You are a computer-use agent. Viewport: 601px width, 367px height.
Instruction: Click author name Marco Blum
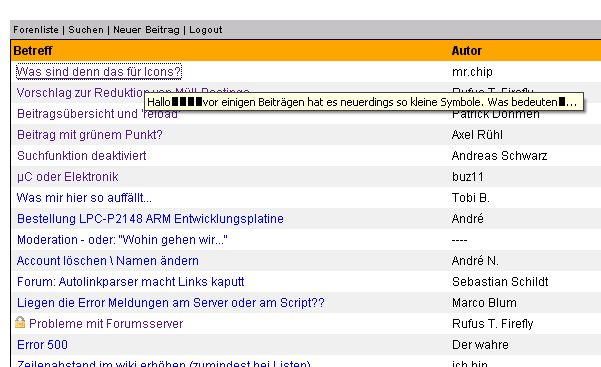(x=484, y=303)
